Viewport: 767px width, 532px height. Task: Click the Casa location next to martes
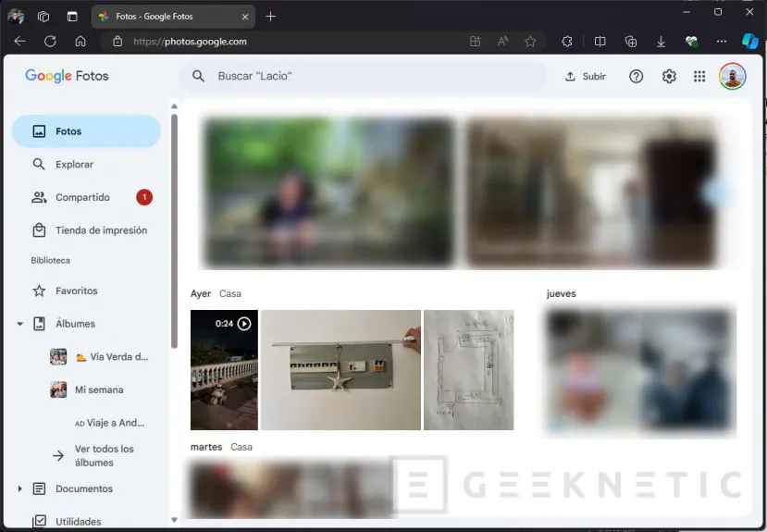[x=241, y=447]
